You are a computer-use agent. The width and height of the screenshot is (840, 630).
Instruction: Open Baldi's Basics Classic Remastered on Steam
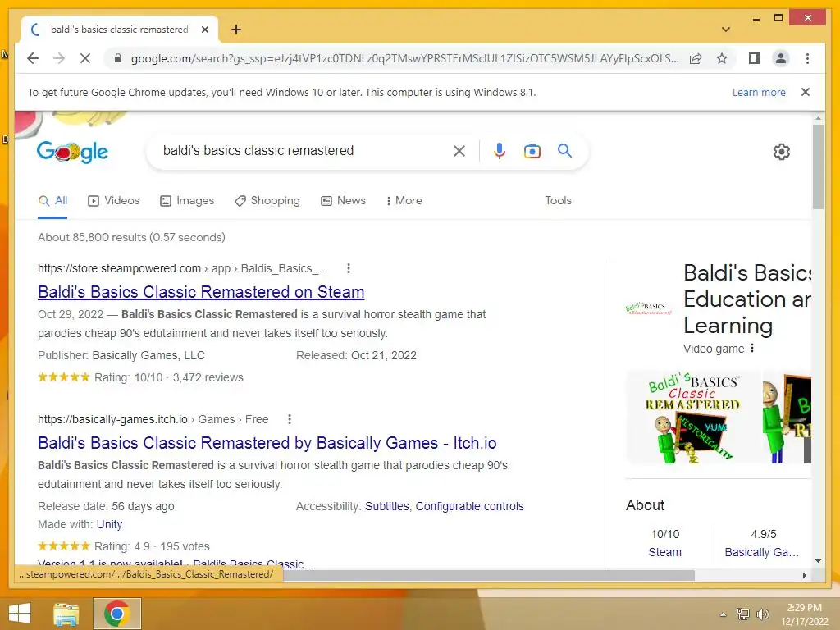tap(201, 292)
